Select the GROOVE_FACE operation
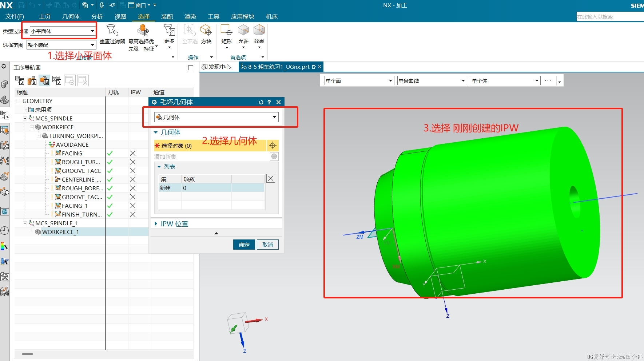The width and height of the screenshot is (644, 361). coord(82,171)
